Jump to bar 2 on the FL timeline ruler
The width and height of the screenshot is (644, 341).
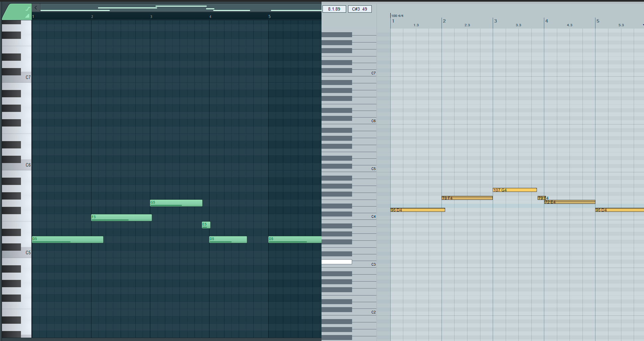[x=92, y=17]
